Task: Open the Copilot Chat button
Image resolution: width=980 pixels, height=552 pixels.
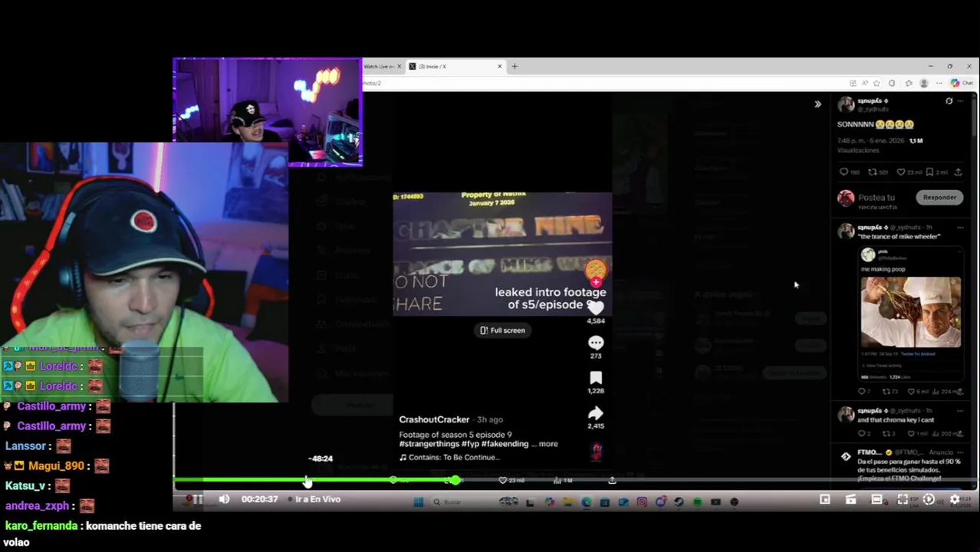Action: [x=962, y=83]
